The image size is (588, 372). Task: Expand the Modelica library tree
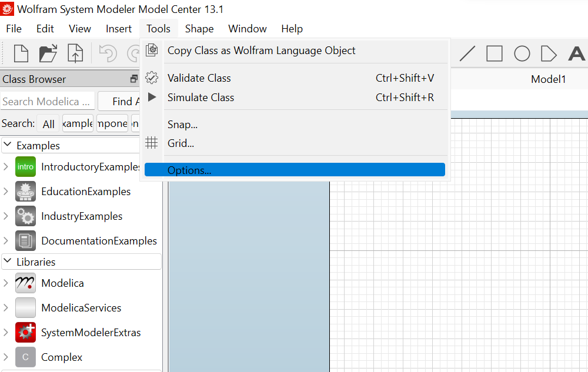pyautogui.click(x=7, y=283)
